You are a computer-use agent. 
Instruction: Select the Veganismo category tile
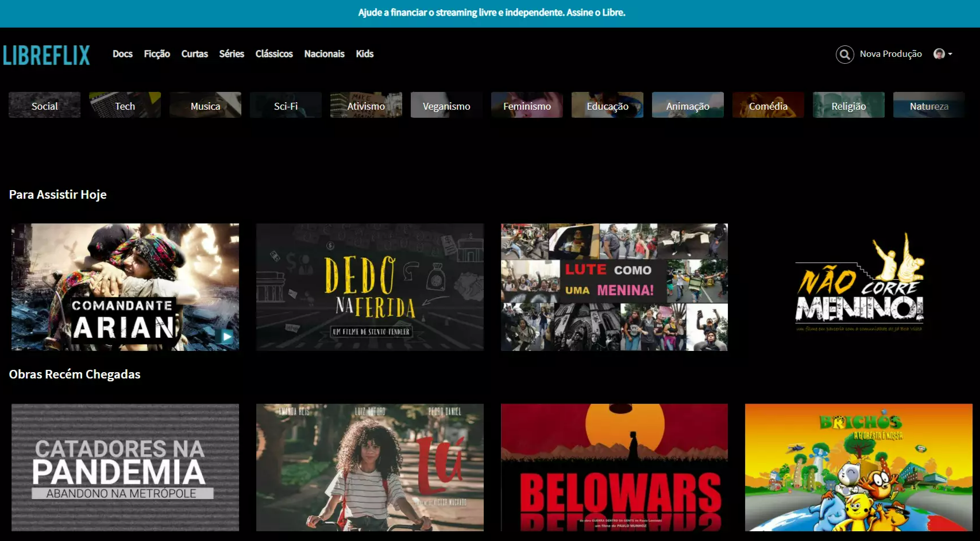[447, 105]
